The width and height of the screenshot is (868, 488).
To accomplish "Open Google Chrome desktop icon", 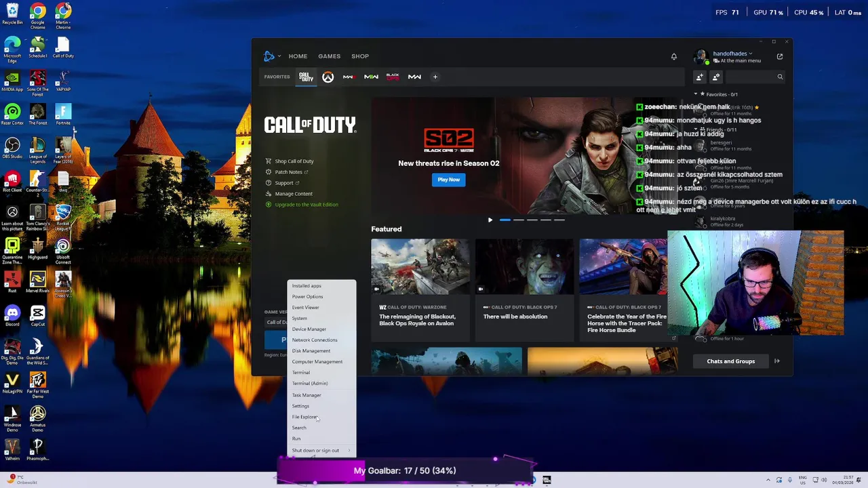I will [x=37, y=15].
